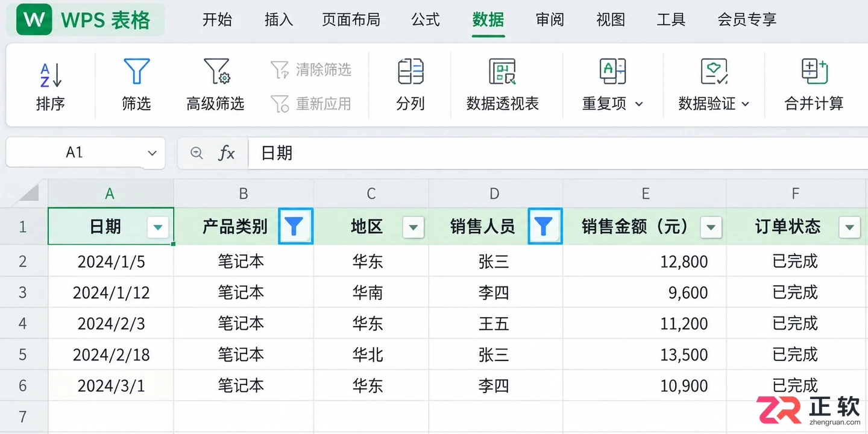Select row 1 header

pyautogui.click(x=23, y=227)
